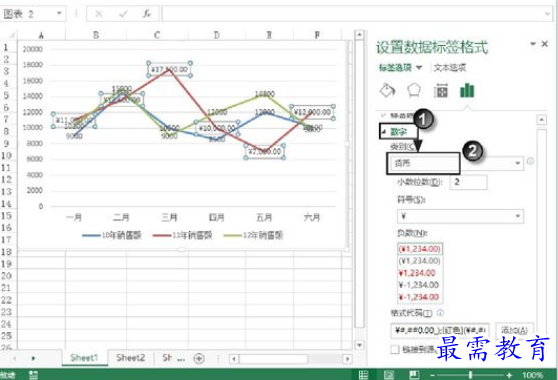The width and height of the screenshot is (558, 380).
Task: Click the 100% zoom level button
Action: pyautogui.click(x=532, y=375)
